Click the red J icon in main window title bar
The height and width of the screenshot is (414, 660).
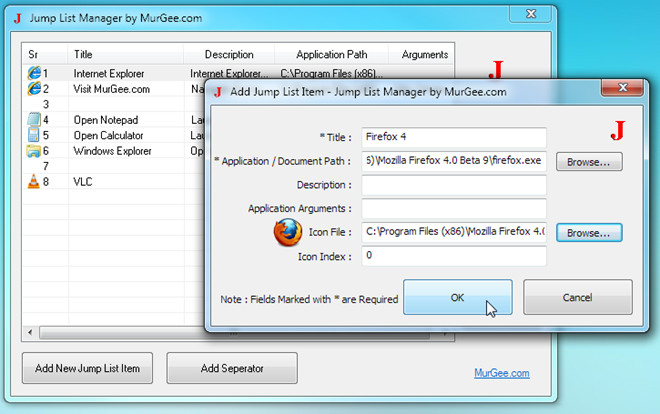(x=17, y=19)
